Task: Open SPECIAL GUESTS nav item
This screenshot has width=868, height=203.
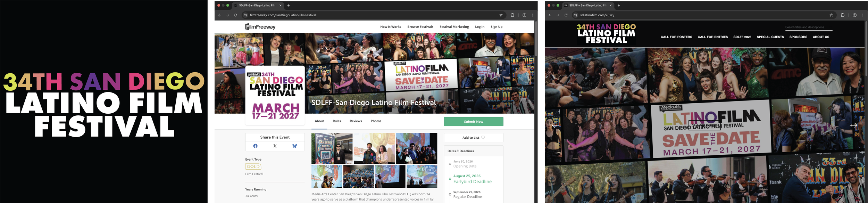Action: [x=770, y=37]
